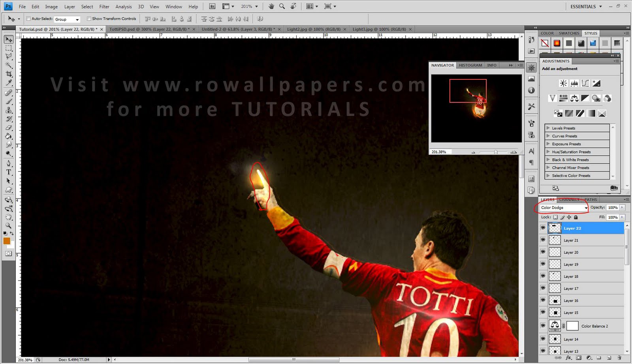Switch to the Swatches tab
This screenshot has width=632, height=364.
point(569,33)
